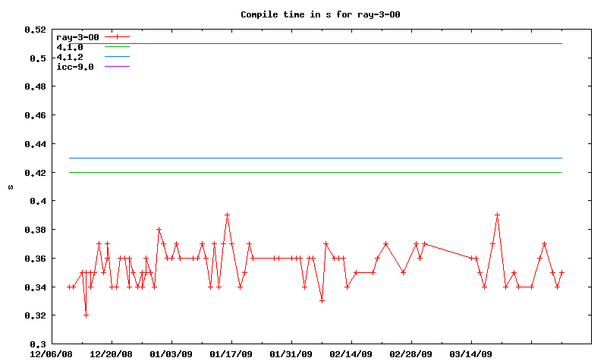Click the y-axis unit label "s"
This screenshot has height=364, width=607.
click(x=11, y=187)
